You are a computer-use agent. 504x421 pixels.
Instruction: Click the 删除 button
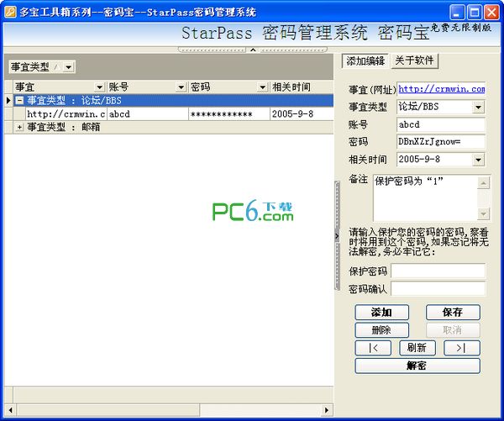pyautogui.click(x=382, y=330)
